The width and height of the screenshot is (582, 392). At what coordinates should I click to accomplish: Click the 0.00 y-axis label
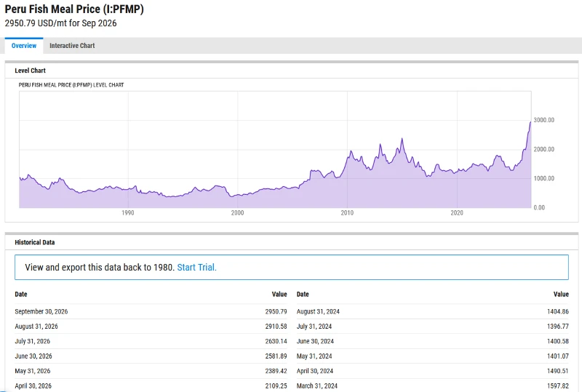[539, 207]
